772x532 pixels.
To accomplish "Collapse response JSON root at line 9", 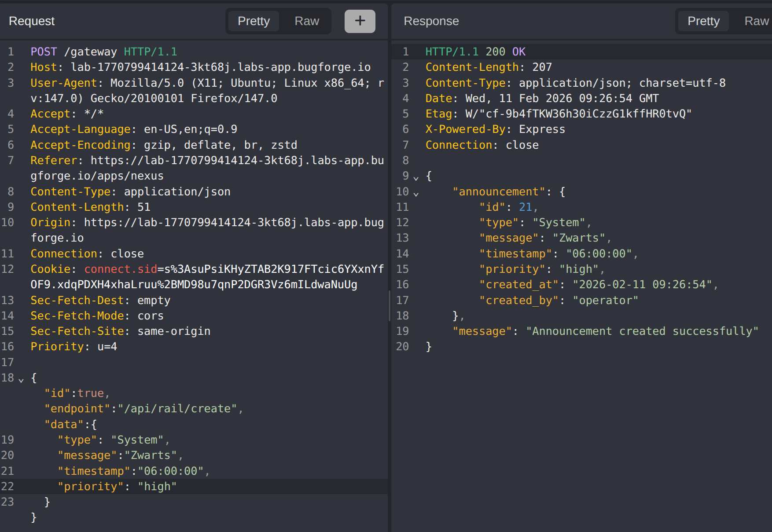I will [416, 177].
